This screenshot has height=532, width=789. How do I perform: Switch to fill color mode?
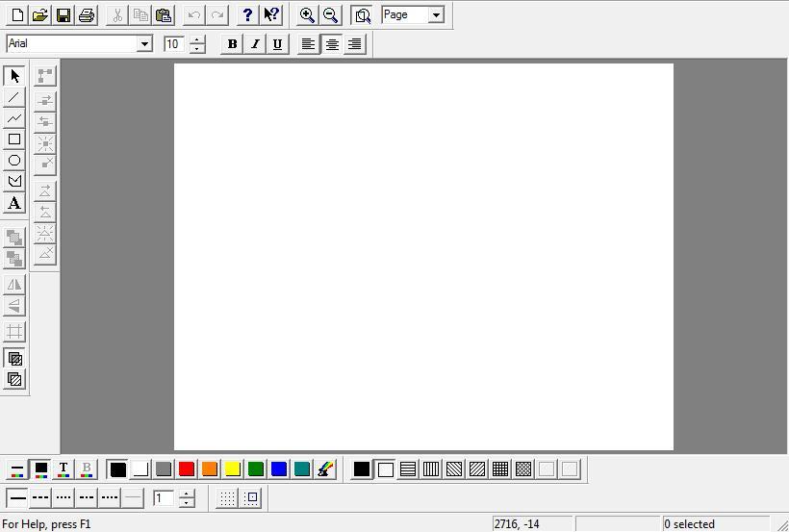(40, 469)
